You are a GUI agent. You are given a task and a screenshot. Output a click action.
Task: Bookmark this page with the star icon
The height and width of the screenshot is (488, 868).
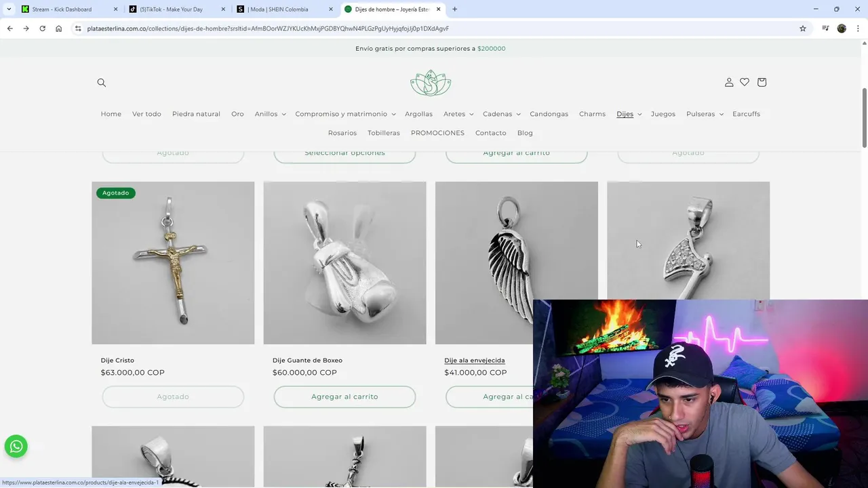point(803,28)
